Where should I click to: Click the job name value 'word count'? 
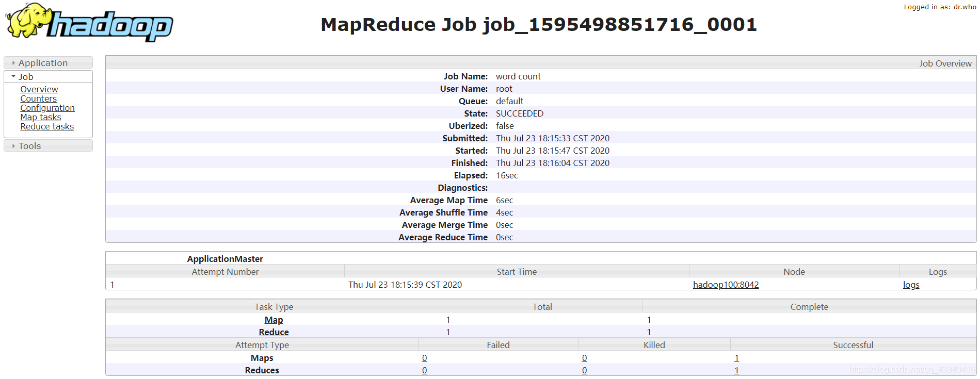pos(518,76)
